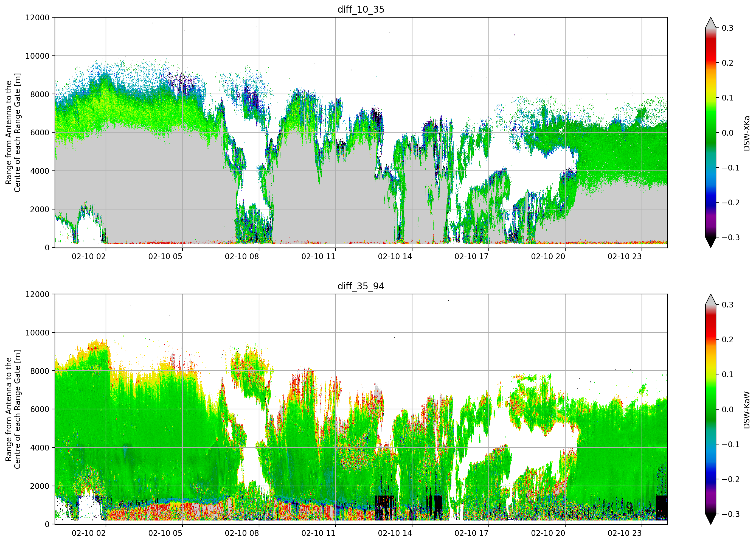Click the lower colorbar's top grey arrow
756x543 pixels.
[711, 299]
